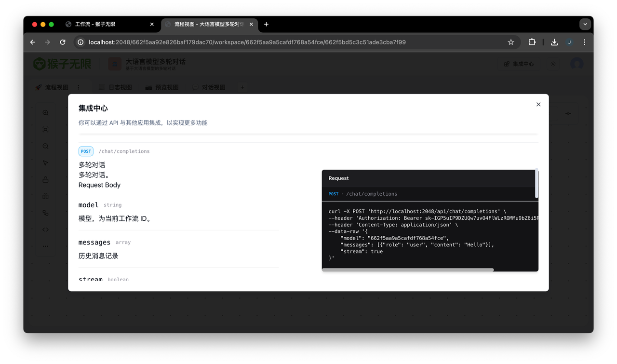617x364 pixels.
Task: Click the Authorization Bearer header line
Action: coord(433,218)
